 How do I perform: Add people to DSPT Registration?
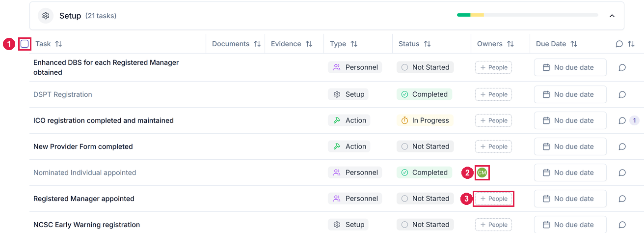(493, 94)
